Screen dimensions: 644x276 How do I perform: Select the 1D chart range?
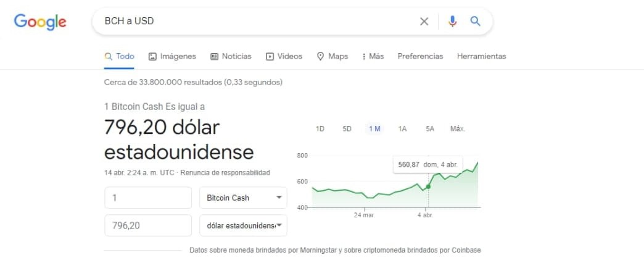320,129
